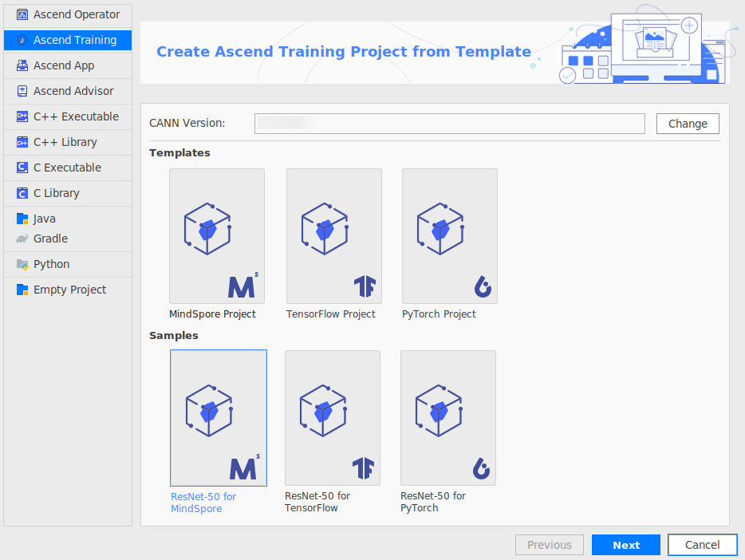The width and height of the screenshot is (745, 560).
Task: Choose Ascend Advisor project type
Action: (68, 91)
